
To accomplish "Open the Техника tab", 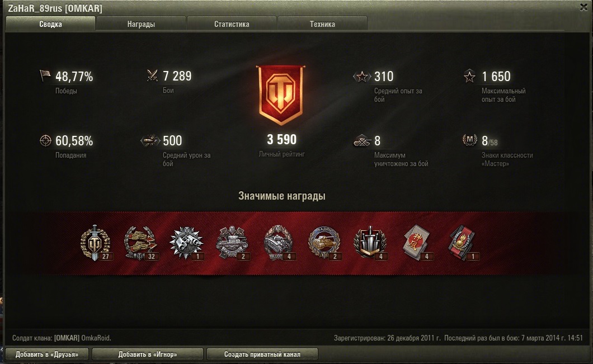I will tap(322, 24).
